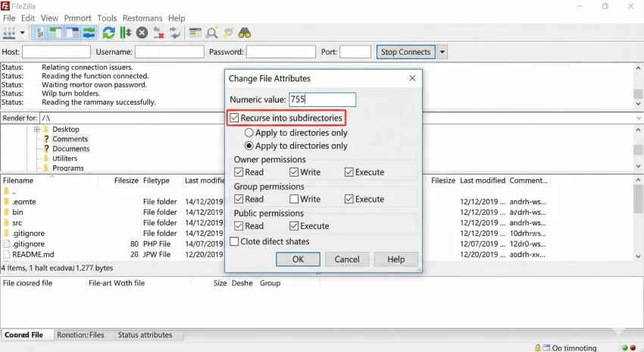This screenshot has width=644, height=352.
Task: Click the Help button in the dialog
Action: [x=396, y=259]
